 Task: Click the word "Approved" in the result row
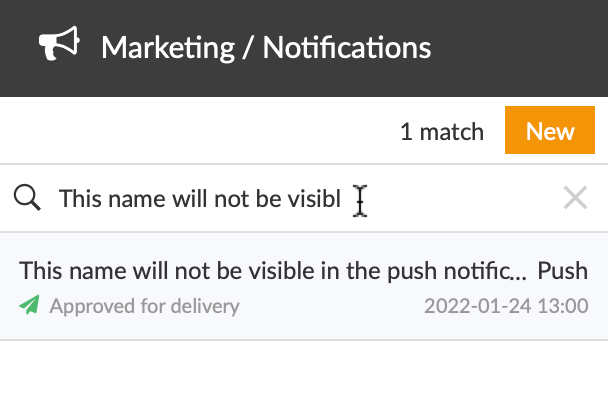[x=87, y=306]
